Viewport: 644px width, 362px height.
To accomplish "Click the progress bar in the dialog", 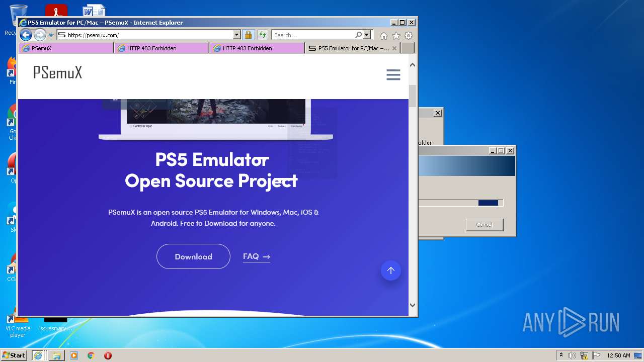I will pos(461,203).
